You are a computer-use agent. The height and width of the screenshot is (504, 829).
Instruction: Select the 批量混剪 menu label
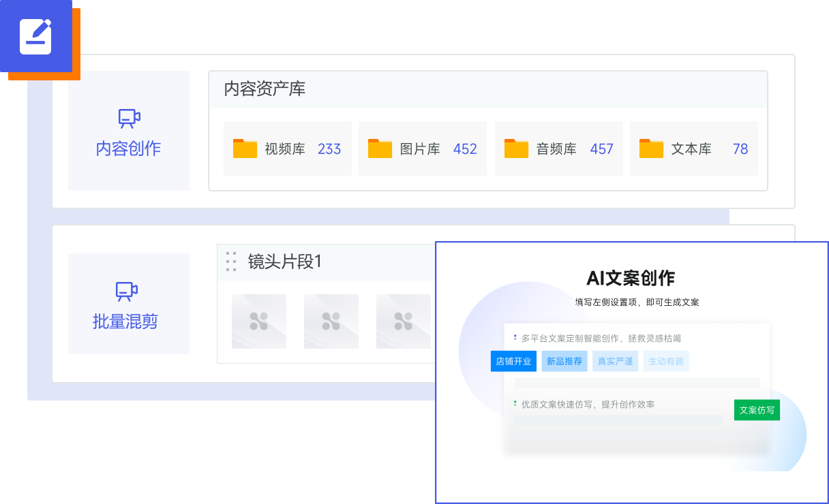click(x=125, y=321)
